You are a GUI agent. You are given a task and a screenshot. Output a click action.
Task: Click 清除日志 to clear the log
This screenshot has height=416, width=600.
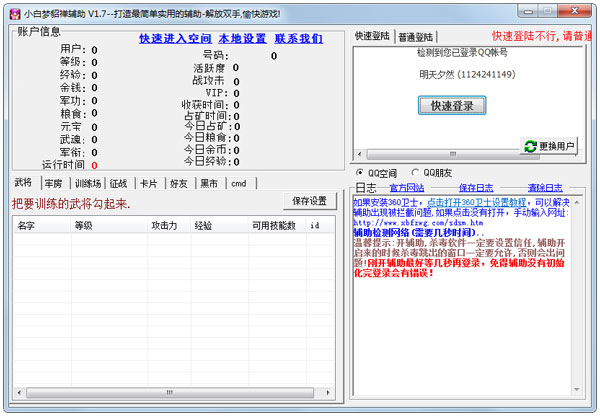click(x=545, y=187)
